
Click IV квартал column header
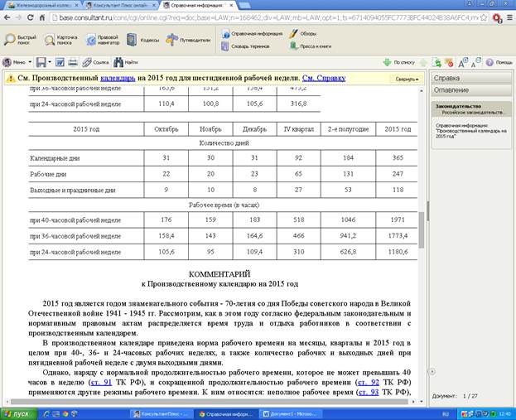click(x=298, y=129)
